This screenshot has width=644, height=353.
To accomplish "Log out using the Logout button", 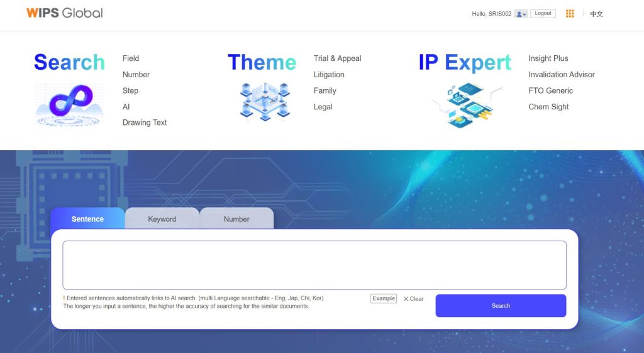I will coord(543,13).
